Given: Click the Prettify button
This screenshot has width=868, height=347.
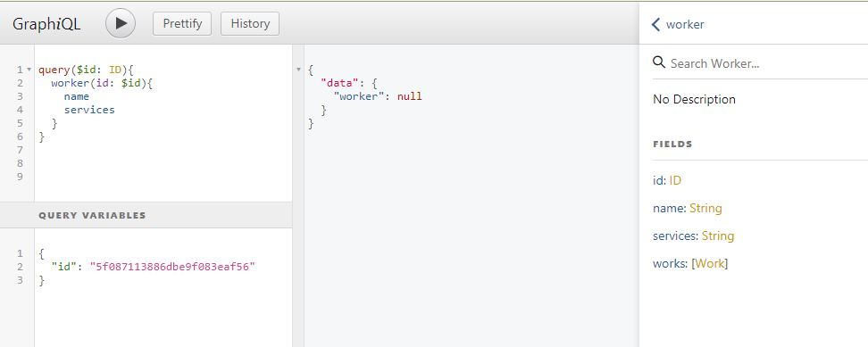Looking at the screenshot, I should click(182, 24).
